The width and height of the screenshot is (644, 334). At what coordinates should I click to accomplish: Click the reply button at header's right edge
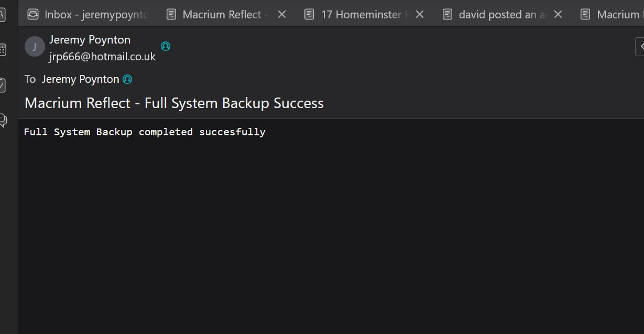(640, 46)
